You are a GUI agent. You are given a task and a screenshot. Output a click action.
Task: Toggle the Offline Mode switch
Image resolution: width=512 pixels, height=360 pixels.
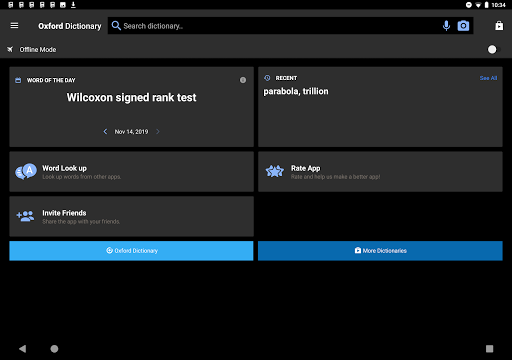pos(494,49)
